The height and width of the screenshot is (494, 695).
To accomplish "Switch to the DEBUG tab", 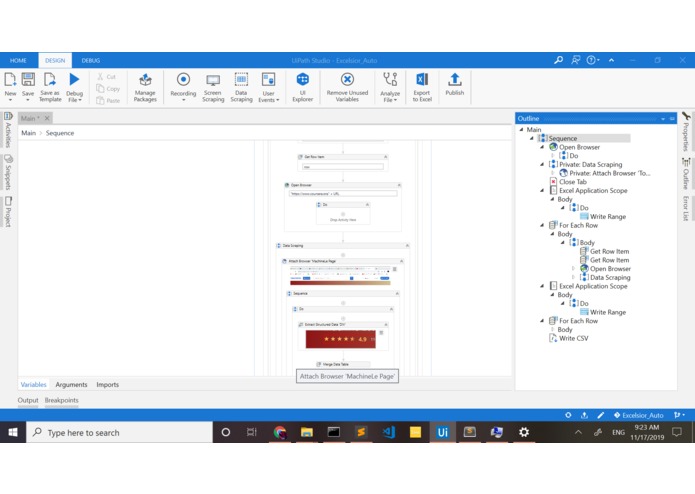I will coord(90,60).
